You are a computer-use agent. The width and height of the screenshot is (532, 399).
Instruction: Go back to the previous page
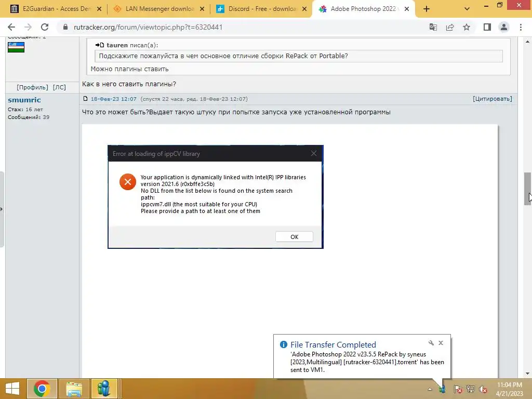(11, 27)
